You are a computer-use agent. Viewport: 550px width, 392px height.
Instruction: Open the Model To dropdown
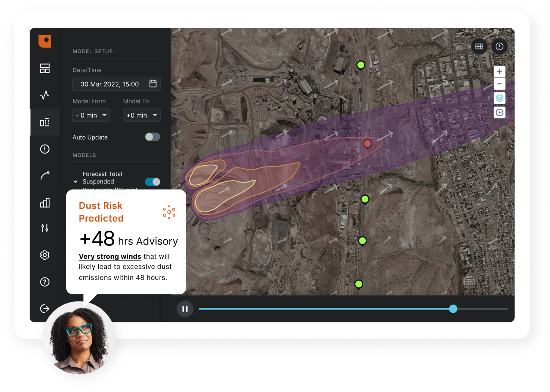pos(141,115)
